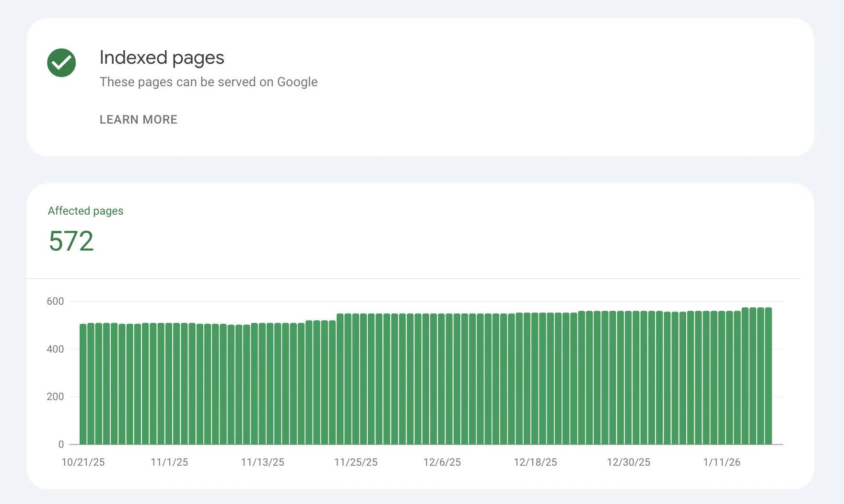Click the 600 y-axis label
This screenshot has height=504, width=844.
click(55, 301)
